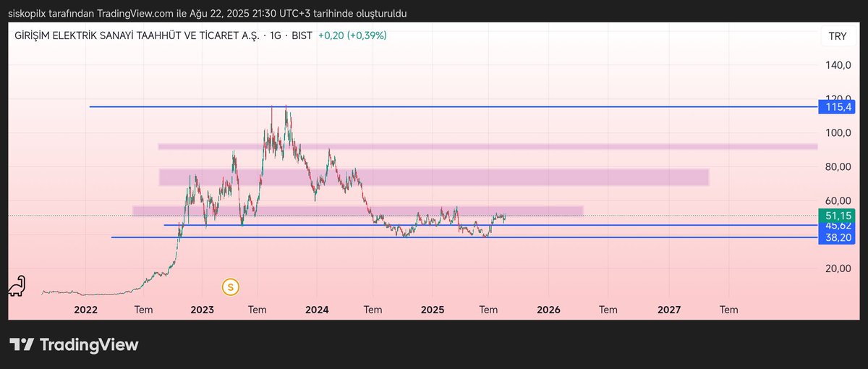Select the 115,4 blue price label

click(x=838, y=107)
